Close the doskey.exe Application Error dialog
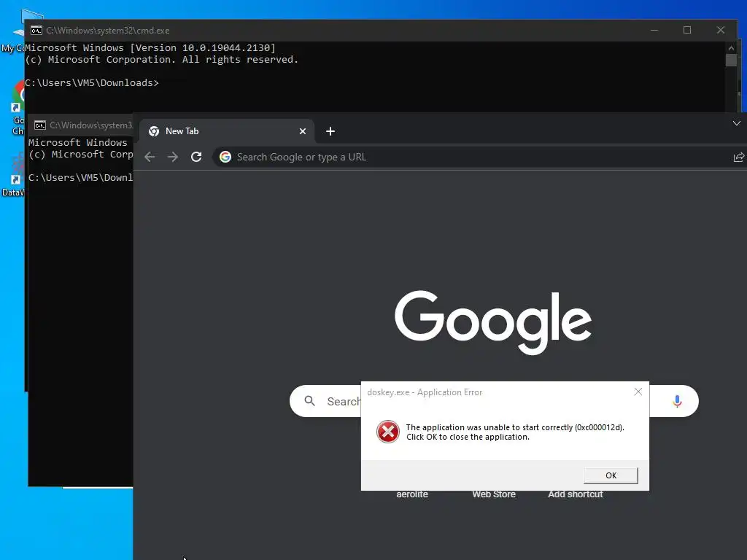 point(638,392)
